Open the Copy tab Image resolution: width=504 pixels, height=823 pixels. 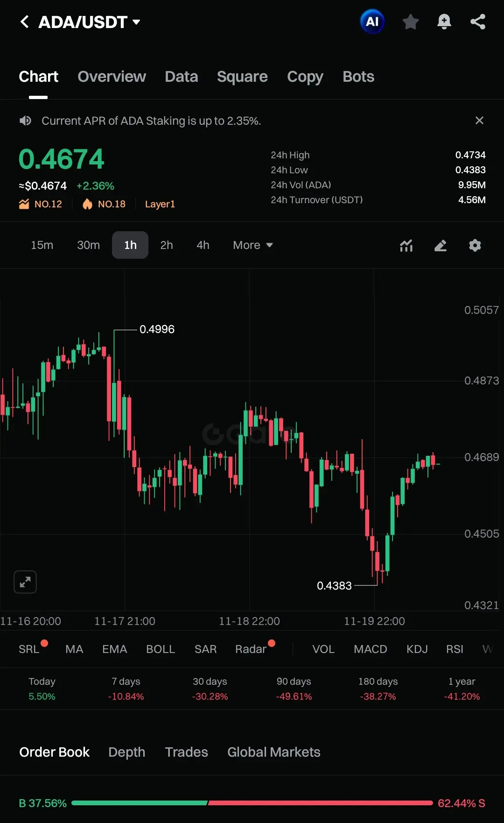click(x=305, y=77)
